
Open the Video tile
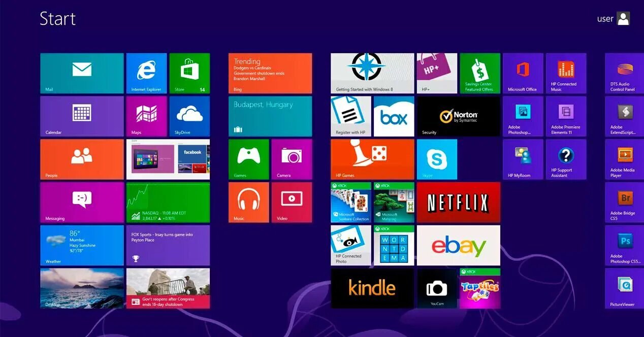click(x=292, y=203)
